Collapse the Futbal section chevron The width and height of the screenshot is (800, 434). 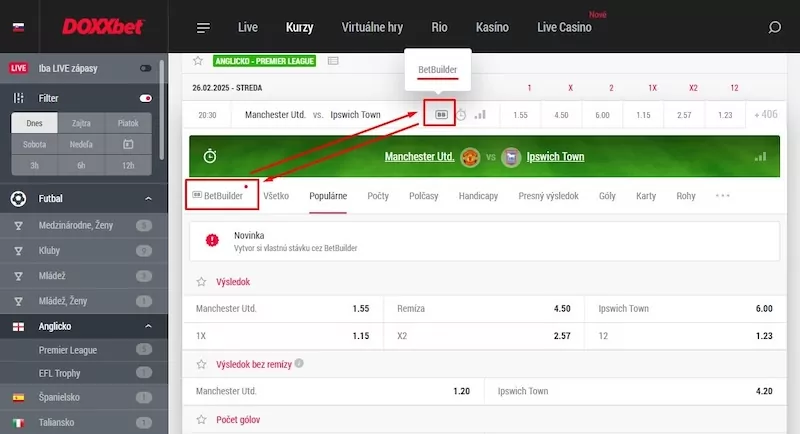coord(148,198)
